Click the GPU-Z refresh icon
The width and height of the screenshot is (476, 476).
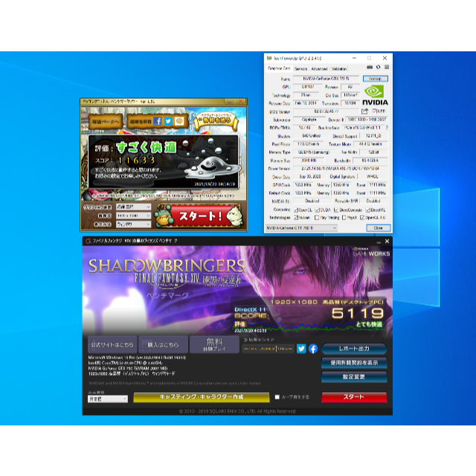pyautogui.click(x=379, y=67)
